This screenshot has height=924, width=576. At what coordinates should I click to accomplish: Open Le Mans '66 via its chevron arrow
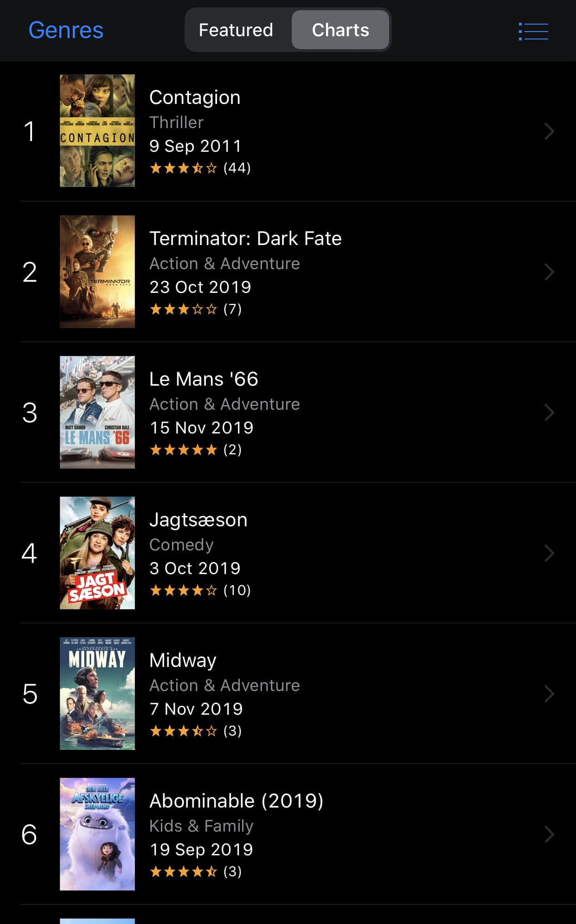point(549,413)
